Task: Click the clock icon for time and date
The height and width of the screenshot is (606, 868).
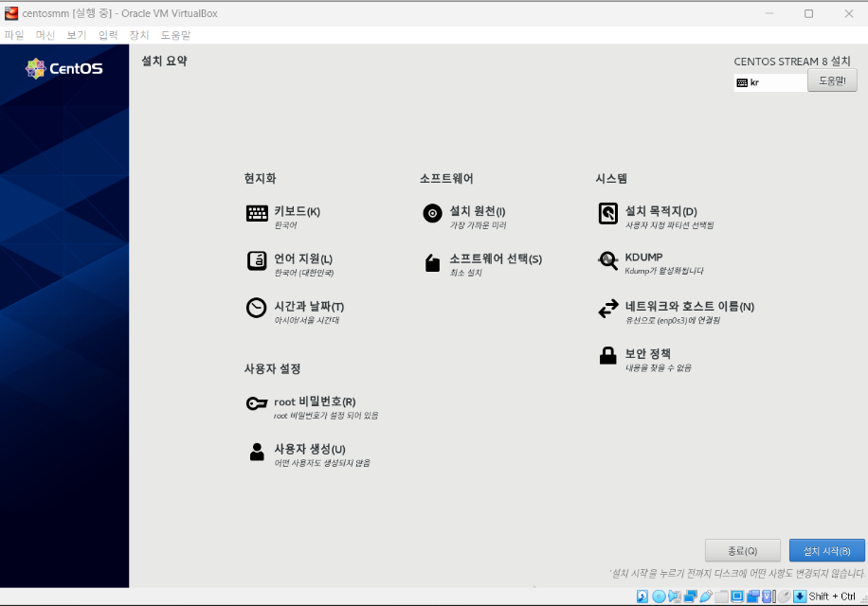Action: [256, 308]
